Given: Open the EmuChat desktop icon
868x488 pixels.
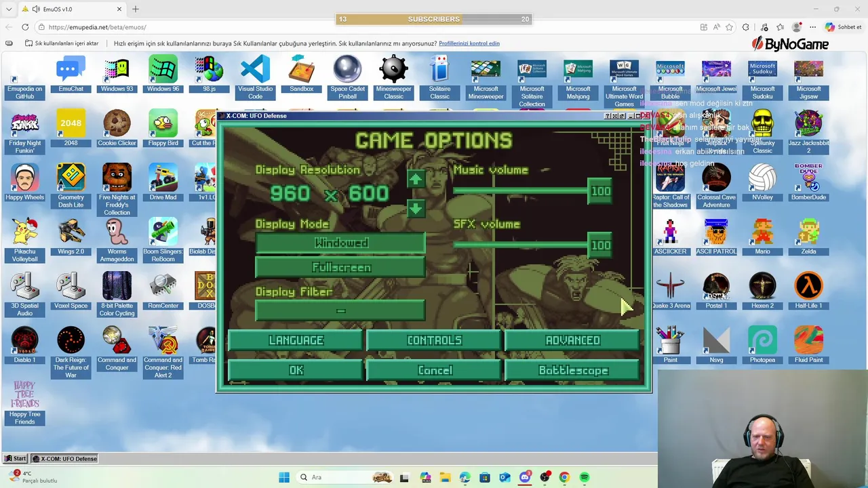Looking at the screenshot, I should (x=71, y=74).
